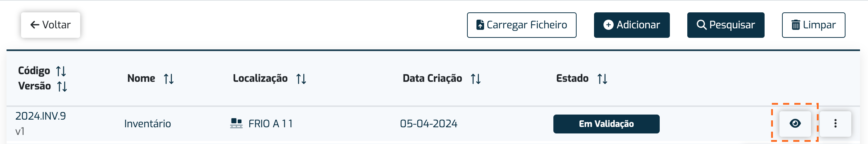Open the Carregar Ficheiro upload dialog
The height and width of the screenshot is (144, 868).
(x=521, y=25)
